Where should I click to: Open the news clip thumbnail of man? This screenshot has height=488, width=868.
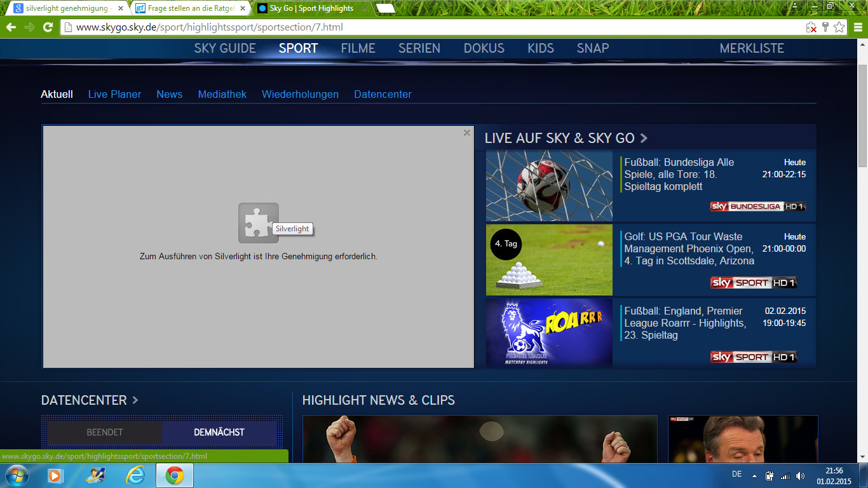coord(743,439)
